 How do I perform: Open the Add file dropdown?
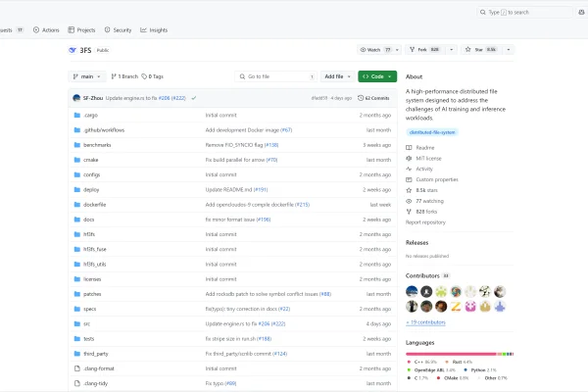point(337,76)
